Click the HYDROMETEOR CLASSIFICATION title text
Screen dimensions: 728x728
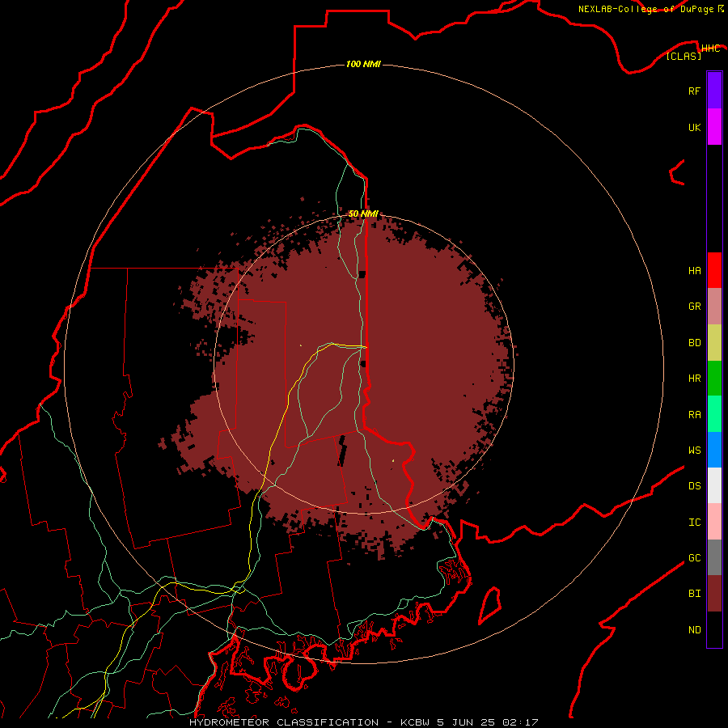point(284,722)
